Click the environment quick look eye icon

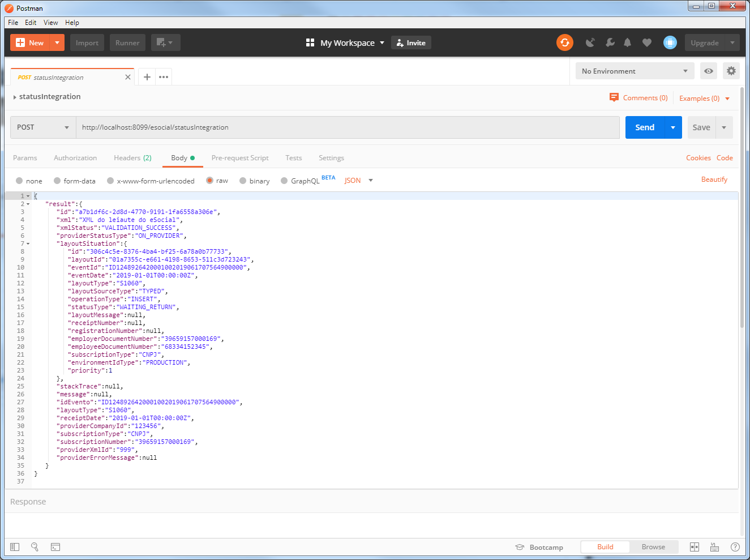point(708,71)
